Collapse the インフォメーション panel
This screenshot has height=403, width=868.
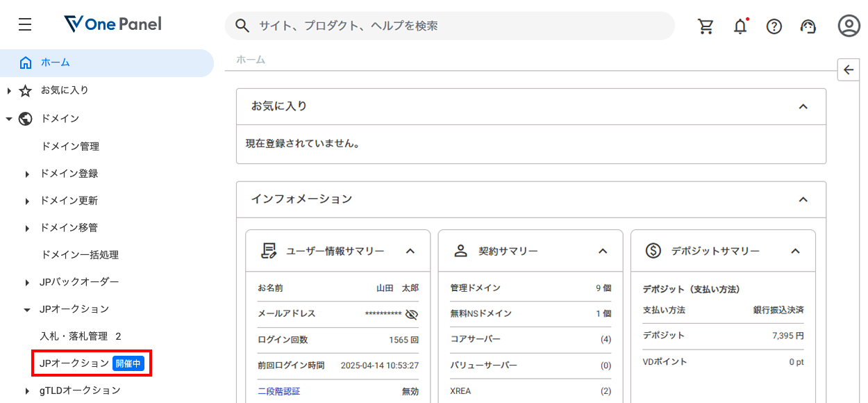pyautogui.click(x=803, y=199)
